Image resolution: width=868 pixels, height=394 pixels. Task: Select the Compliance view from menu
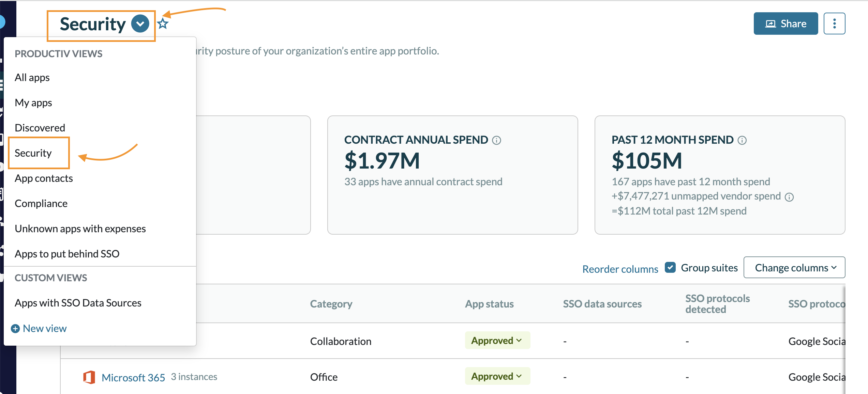tap(41, 203)
